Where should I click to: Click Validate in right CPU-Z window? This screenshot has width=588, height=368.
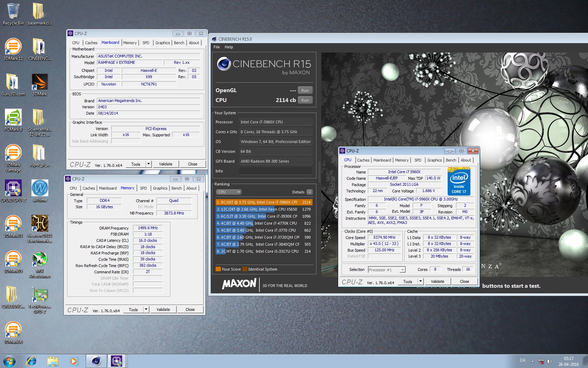coord(437,281)
